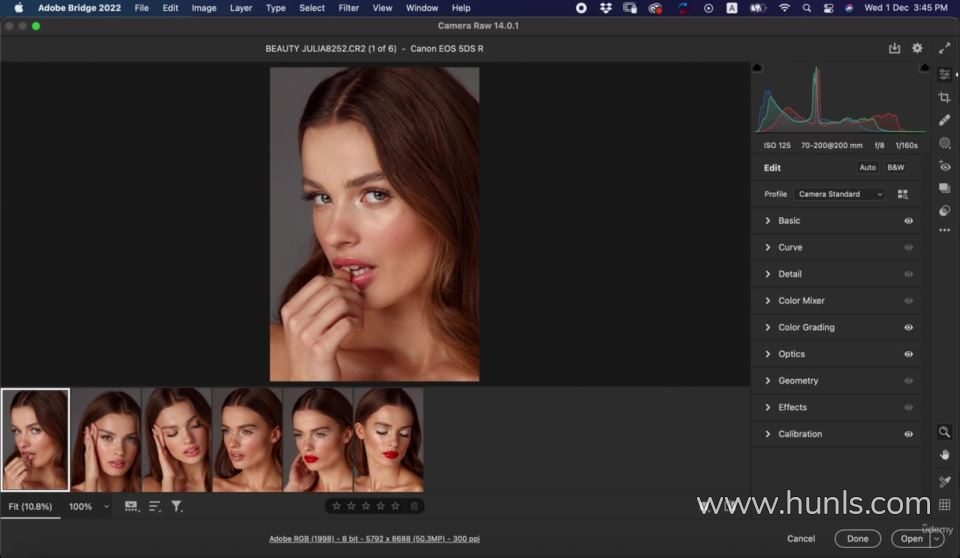The width and height of the screenshot is (960, 558).
Task: Toggle visibility eye for Basic panel
Action: pyautogui.click(x=909, y=221)
